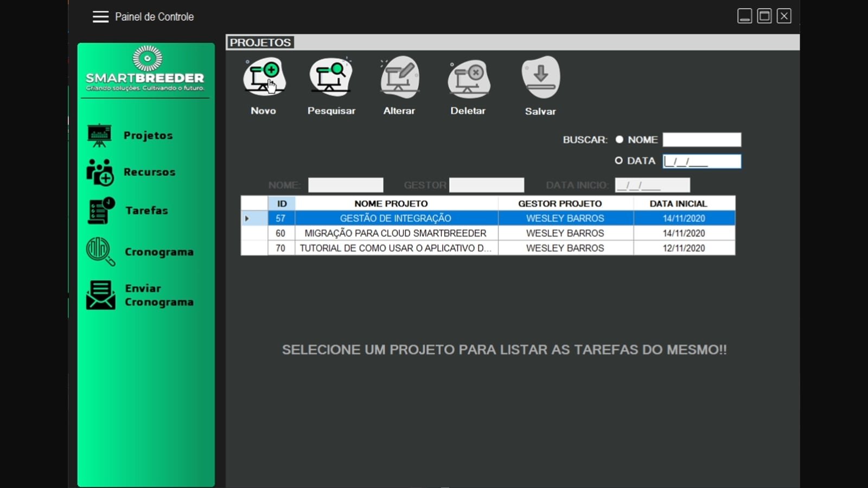Open Recursos people icon in sidebar

click(x=100, y=172)
